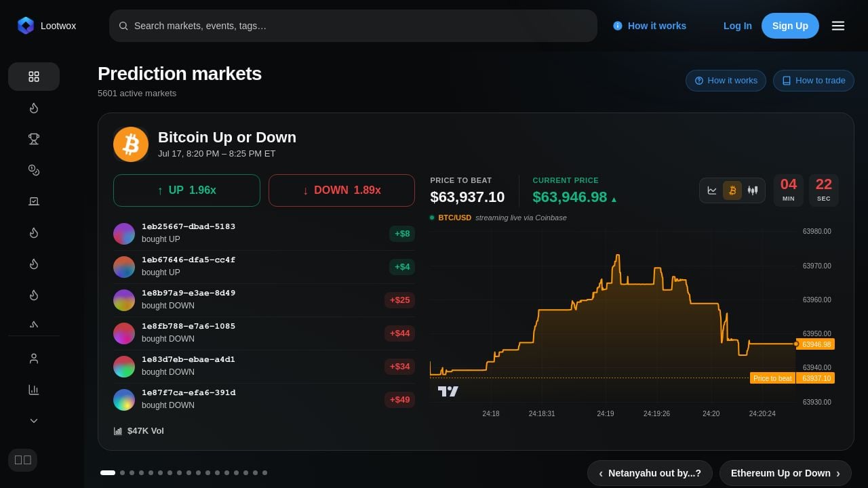
Task: Click the +$34 badge
Action: tap(399, 367)
